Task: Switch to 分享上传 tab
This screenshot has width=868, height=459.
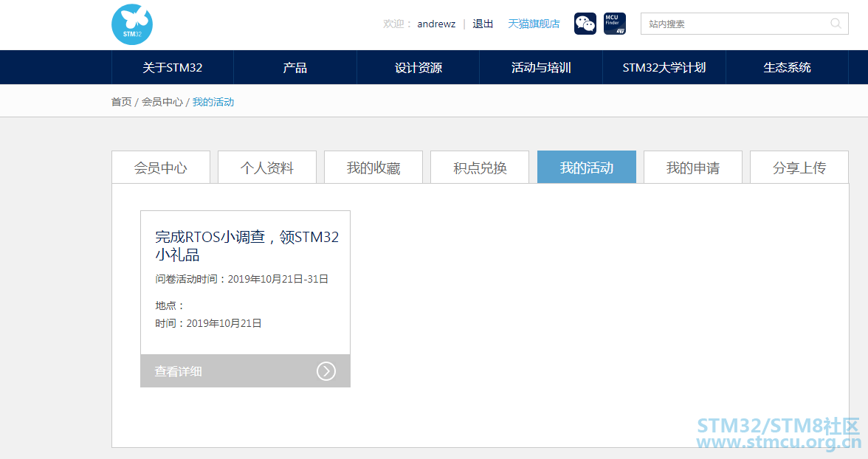Action: click(799, 168)
